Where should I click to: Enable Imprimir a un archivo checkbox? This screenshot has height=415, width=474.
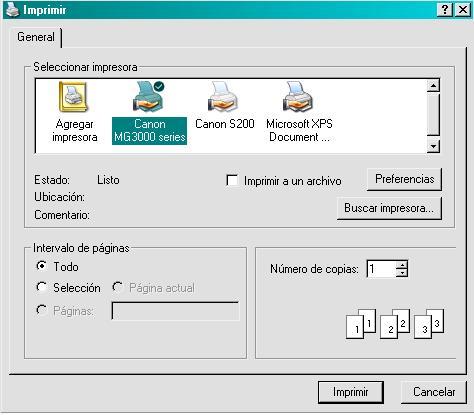point(232,180)
